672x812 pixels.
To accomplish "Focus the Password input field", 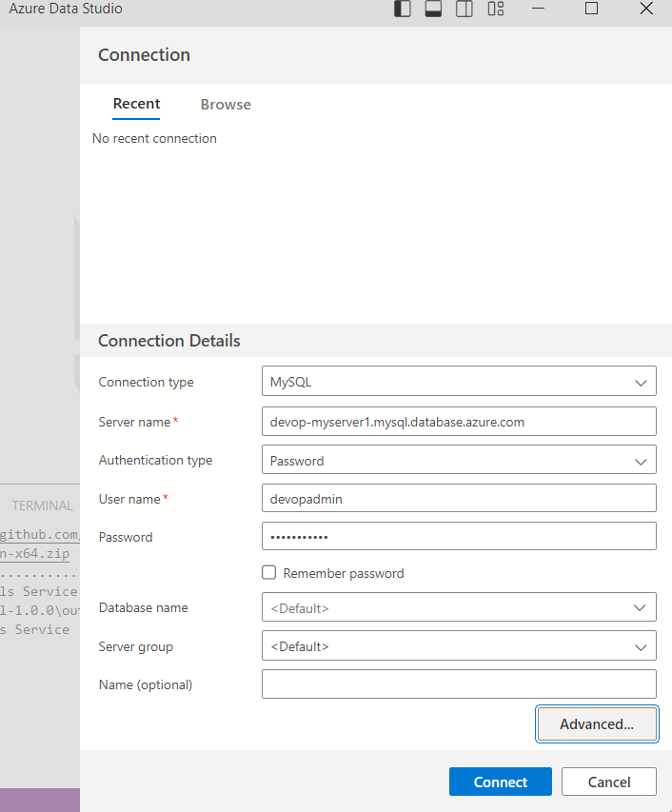I will pos(459,536).
